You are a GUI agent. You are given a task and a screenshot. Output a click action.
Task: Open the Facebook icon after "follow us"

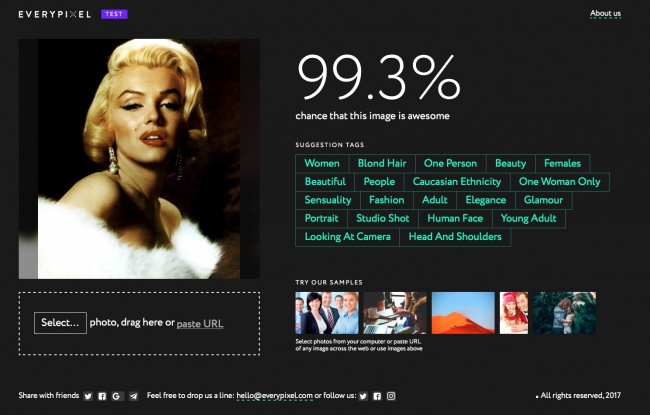tap(377, 396)
